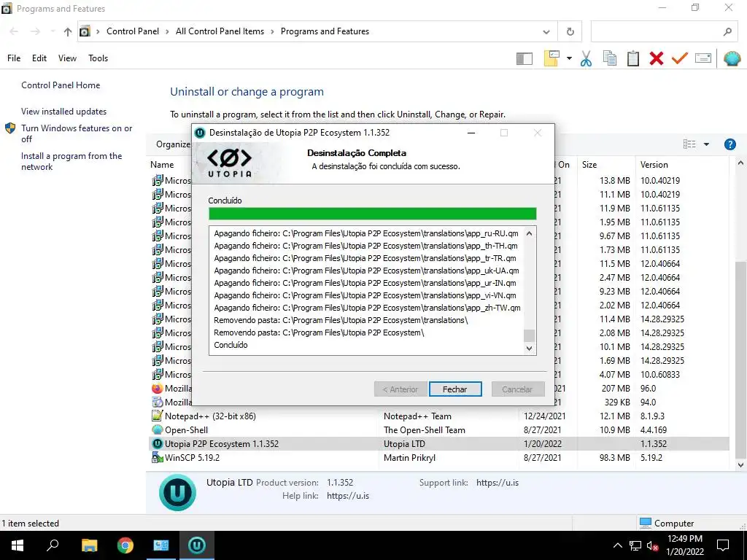Click the large Utopia logo in details pane

pos(177,492)
